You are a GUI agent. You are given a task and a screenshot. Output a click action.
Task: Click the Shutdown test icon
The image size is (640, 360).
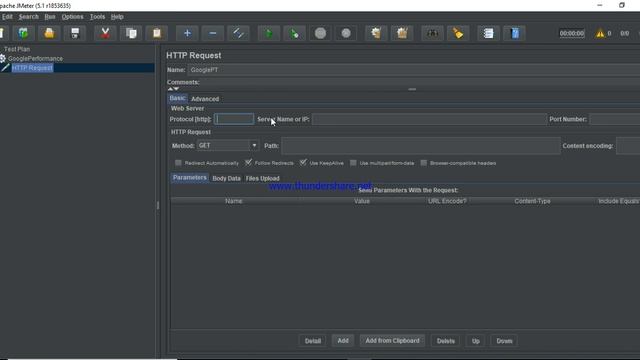click(x=346, y=33)
